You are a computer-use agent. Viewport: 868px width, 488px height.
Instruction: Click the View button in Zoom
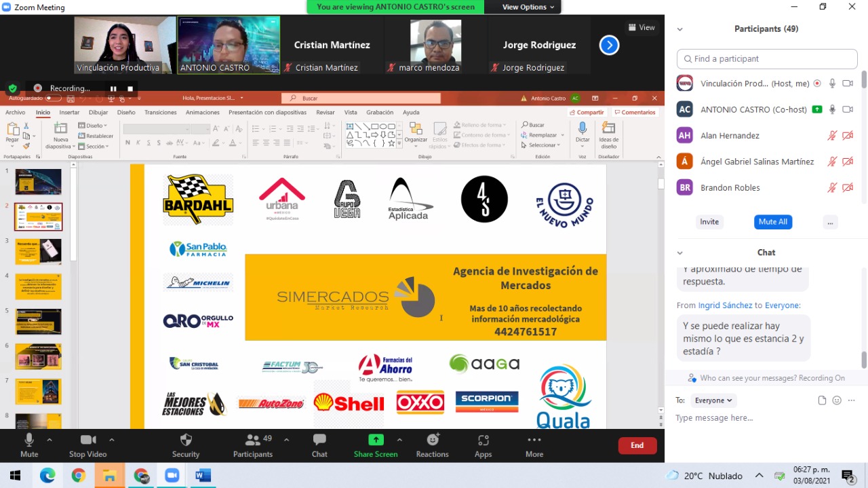[x=642, y=28]
